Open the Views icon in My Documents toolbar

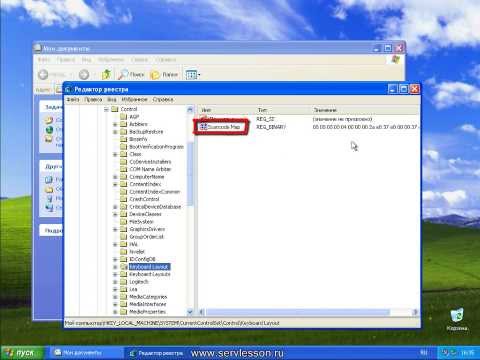pos(193,74)
